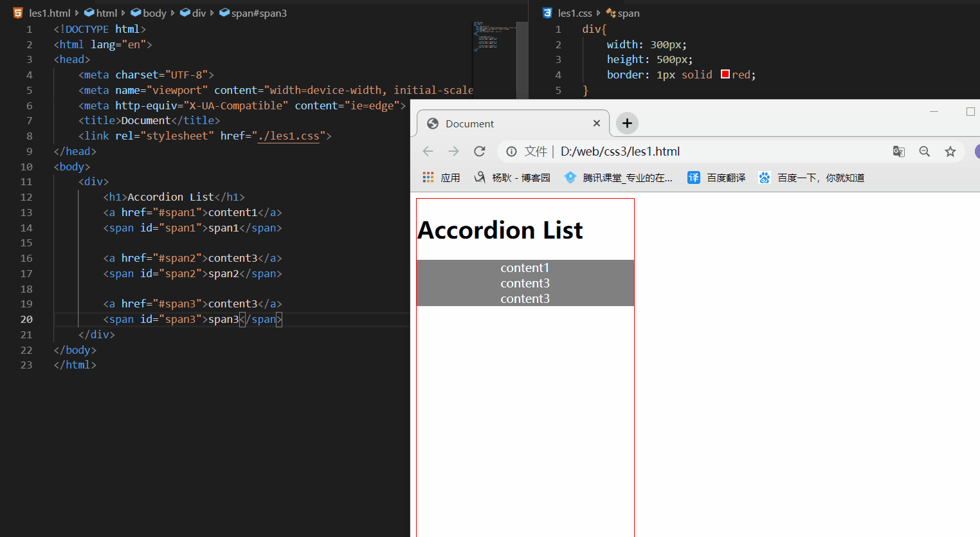This screenshot has width=980, height=537.
Task: Open the translate page icon
Action: click(898, 152)
